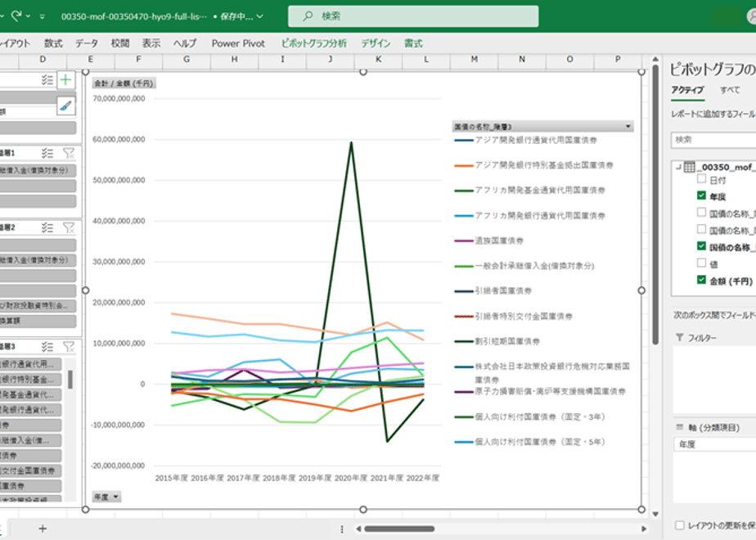756x540 pixels.
Task: Click column header G
Action: (x=187, y=59)
